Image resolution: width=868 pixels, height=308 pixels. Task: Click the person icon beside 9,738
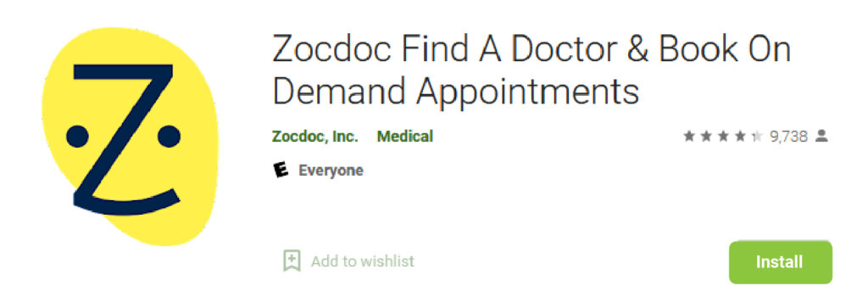[822, 136]
